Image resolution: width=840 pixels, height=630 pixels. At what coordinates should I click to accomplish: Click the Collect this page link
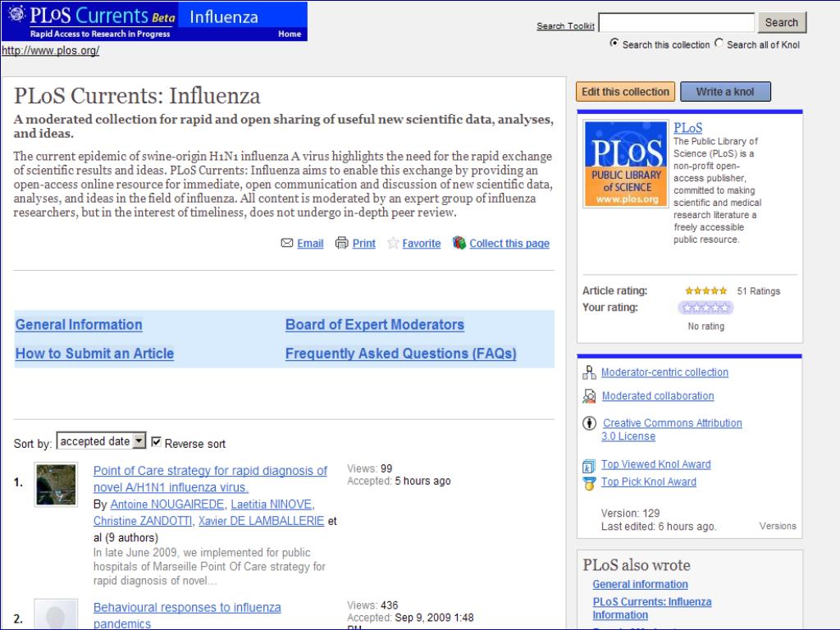point(509,243)
